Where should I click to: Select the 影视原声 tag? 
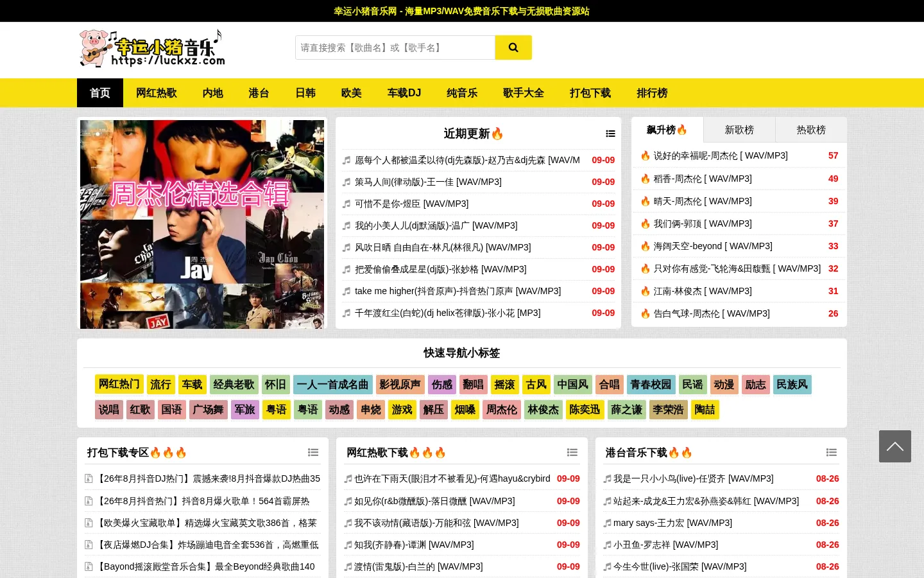tap(400, 385)
